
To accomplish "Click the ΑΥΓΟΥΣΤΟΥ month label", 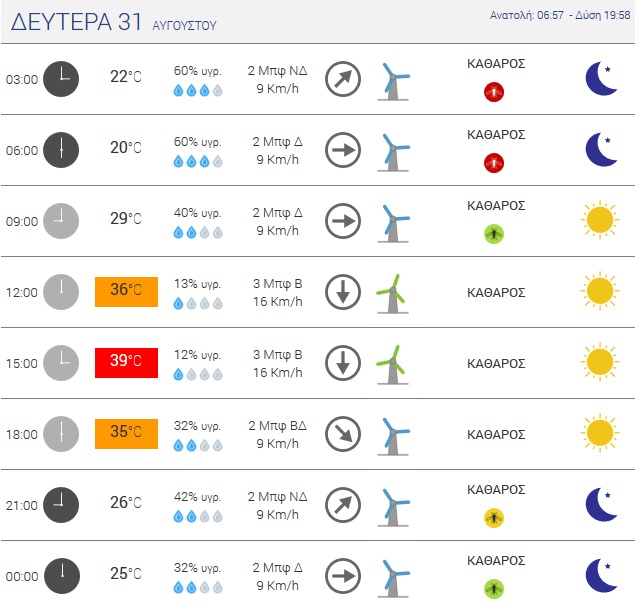I will (184, 26).
